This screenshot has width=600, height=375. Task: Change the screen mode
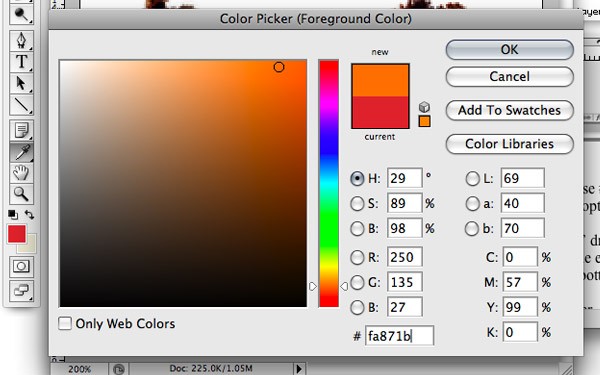pos(21,290)
